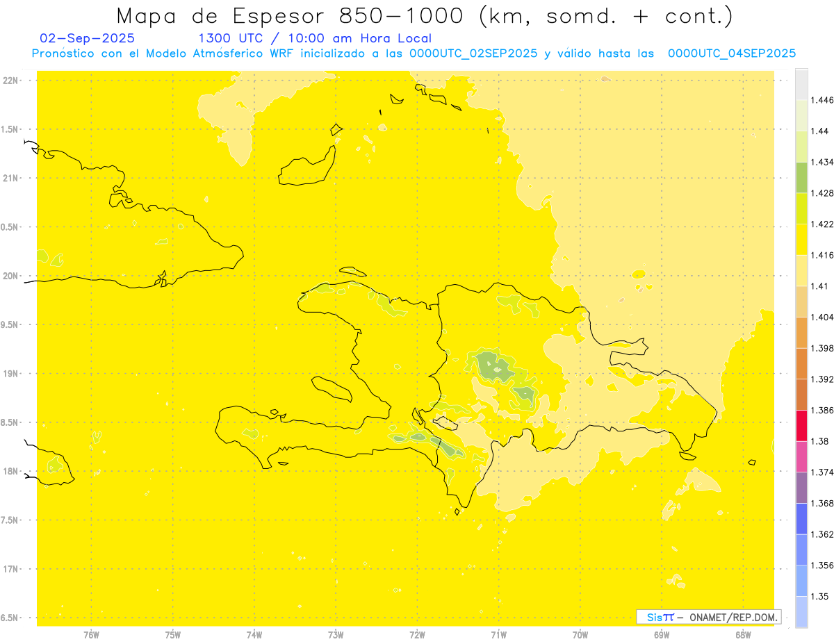This screenshot has height=644, width=834.
Task: Click the colorbar value "1.404"
Action: click(824, 317)
